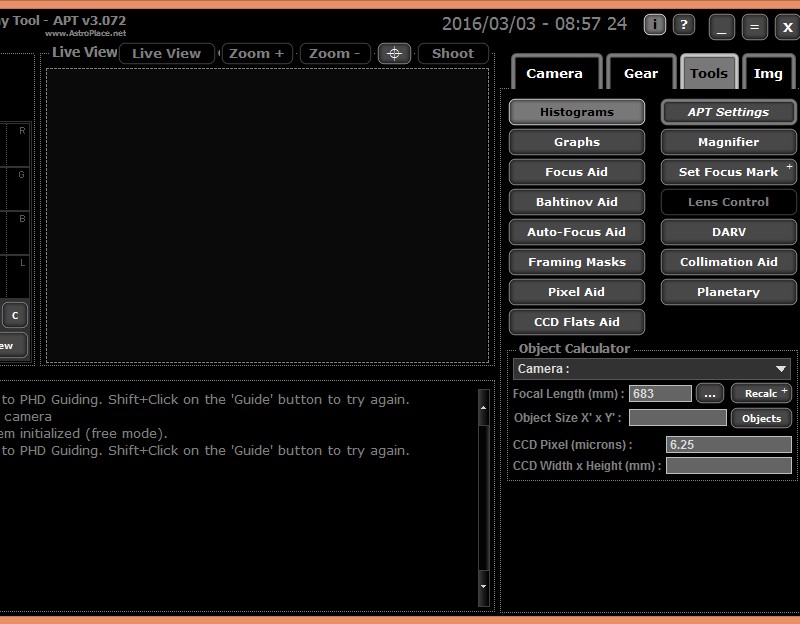Screen dimensions: 800x624
Task: Start the DARV tool
Action: (x=728, y=232)
